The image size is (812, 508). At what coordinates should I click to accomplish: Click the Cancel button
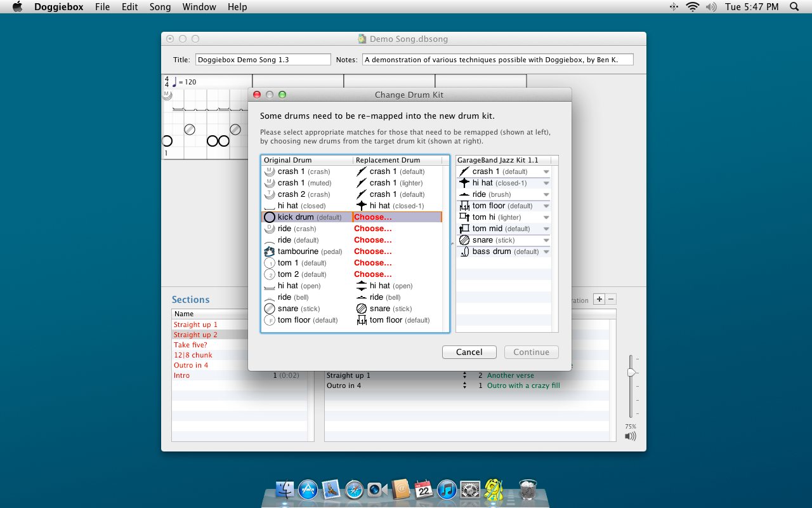(x=469, y=352)
